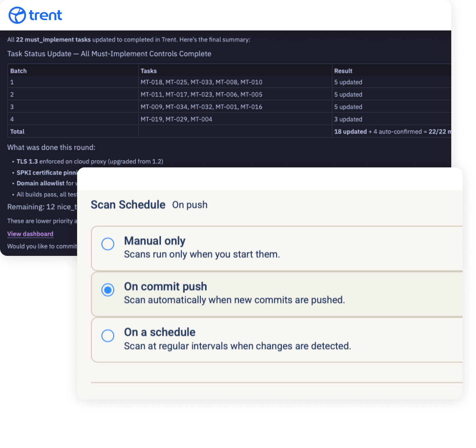Click the Result column header

(343, 71)
